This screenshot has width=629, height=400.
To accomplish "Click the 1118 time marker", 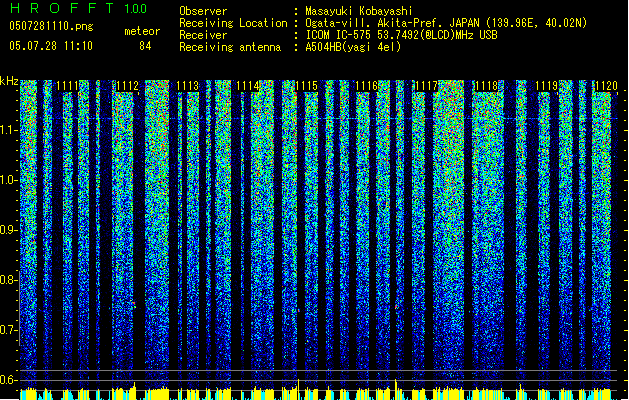I will click(x=486, y=86).
